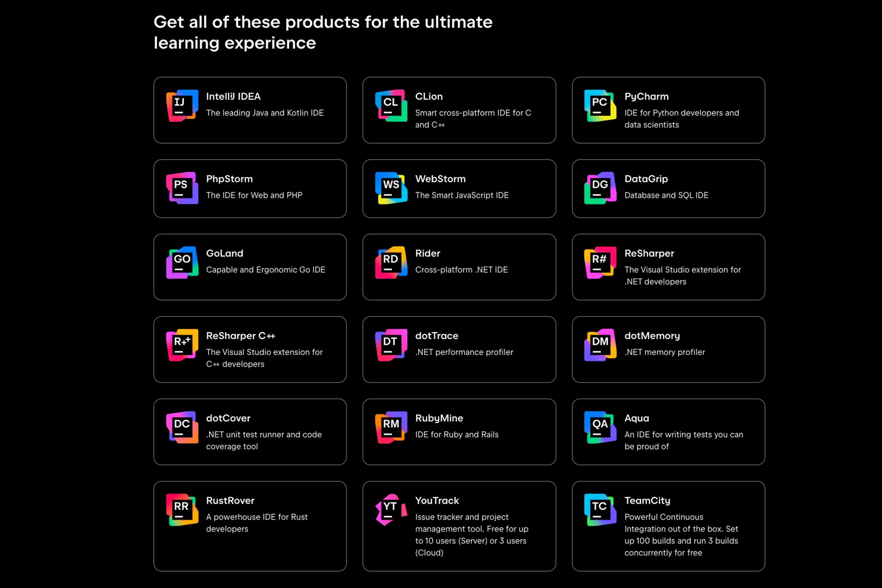This screenshot has height=588, width=882.
Task: Open the RustRover title
Action: [230, 501]
